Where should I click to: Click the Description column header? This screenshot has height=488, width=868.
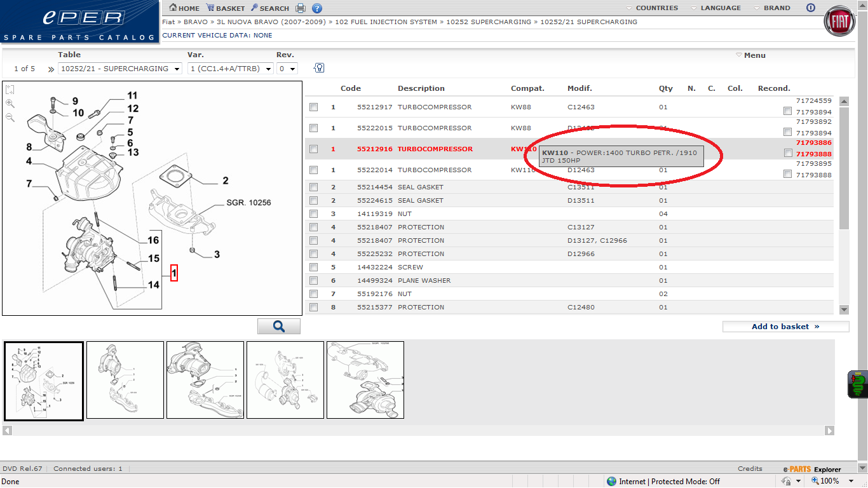point(421,88)
